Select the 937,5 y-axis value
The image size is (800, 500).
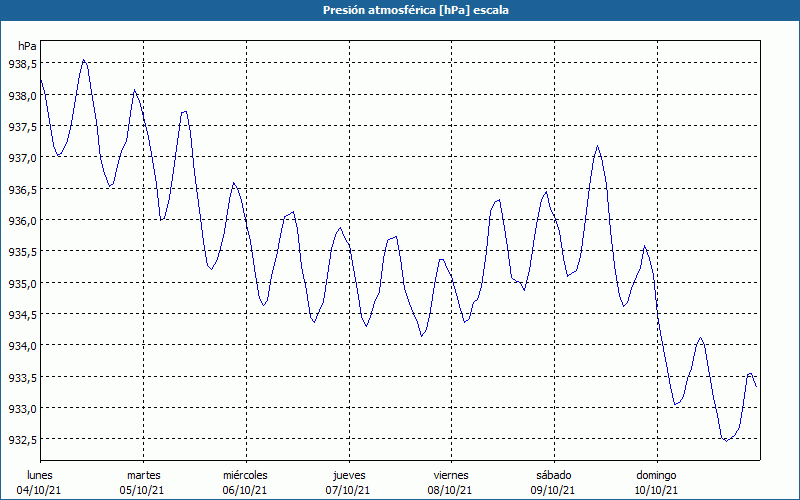click(x=22, y=127)
